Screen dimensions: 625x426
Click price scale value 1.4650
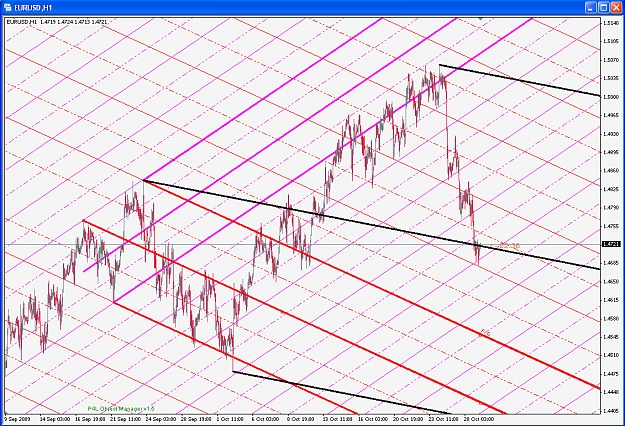tap(611, 281)
